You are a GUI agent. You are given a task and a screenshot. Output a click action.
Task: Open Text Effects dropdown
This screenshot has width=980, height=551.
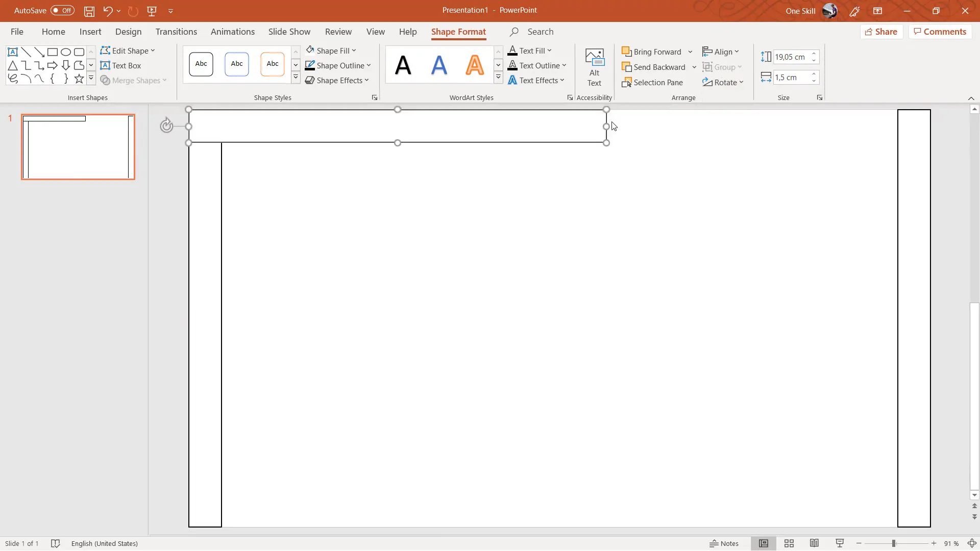pyautogui.click(x=536, y=80)
